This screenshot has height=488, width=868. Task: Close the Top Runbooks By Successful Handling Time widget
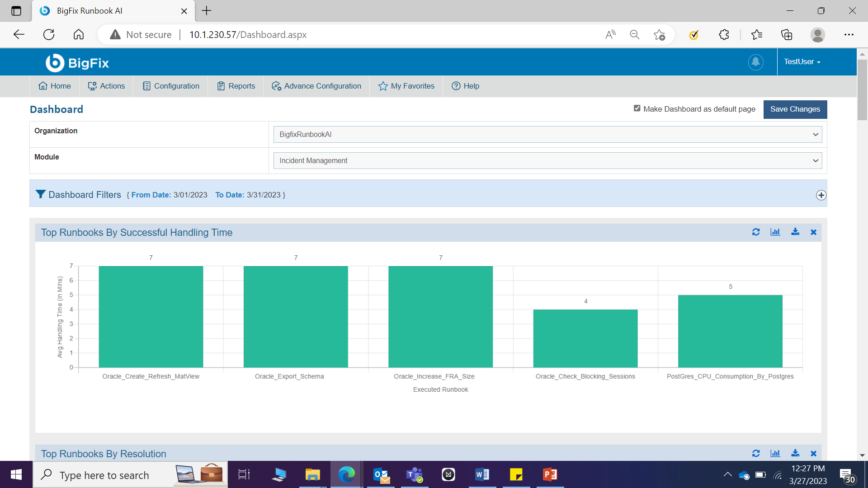pyautogui.click(x=813, y=232)
